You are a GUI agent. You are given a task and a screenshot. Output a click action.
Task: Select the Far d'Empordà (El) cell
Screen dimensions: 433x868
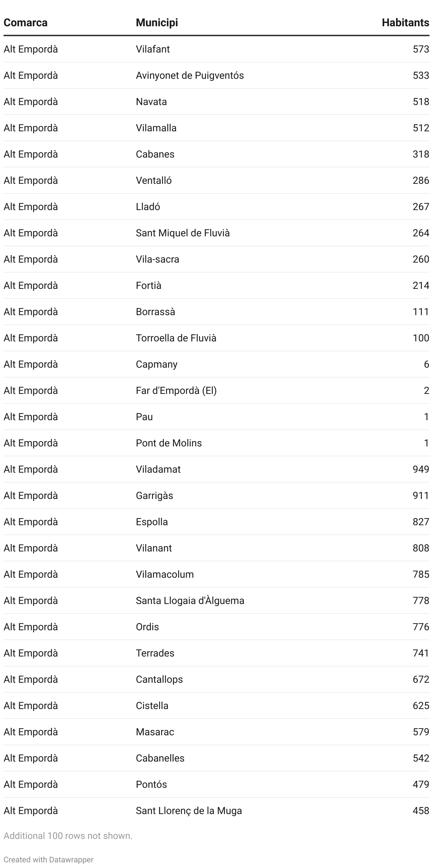pos(176,390)
